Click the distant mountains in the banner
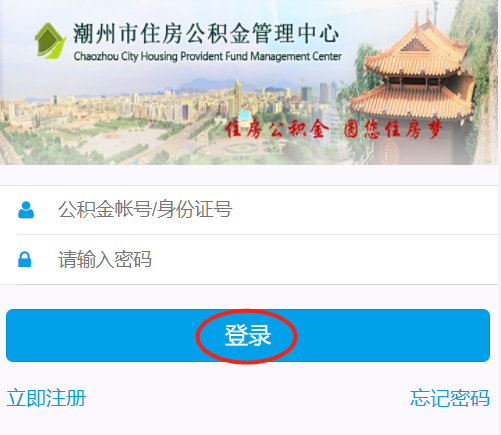Screen dimensions: 501x435 [x=213, y=85]
